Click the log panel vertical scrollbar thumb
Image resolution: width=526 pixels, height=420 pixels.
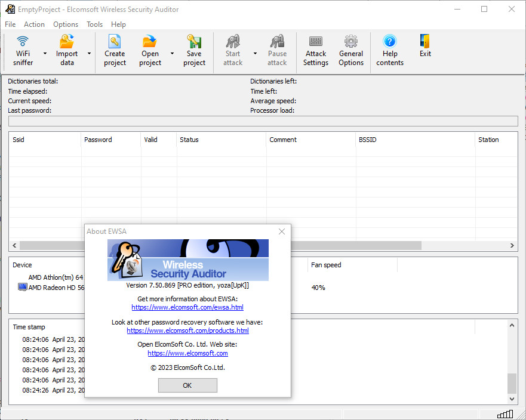click(x=512, y=384)
